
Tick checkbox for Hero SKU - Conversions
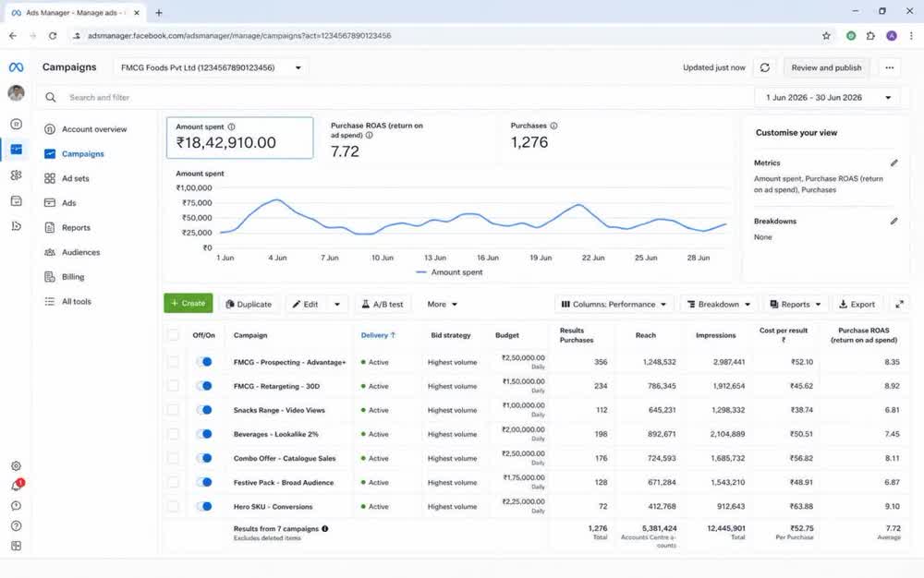click(x=173, y=506)
